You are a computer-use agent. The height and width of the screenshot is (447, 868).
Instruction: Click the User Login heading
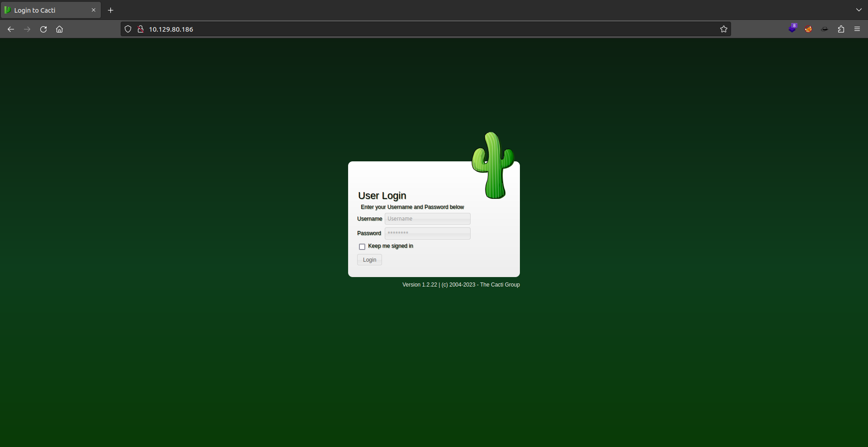click(x=382, y=196)
